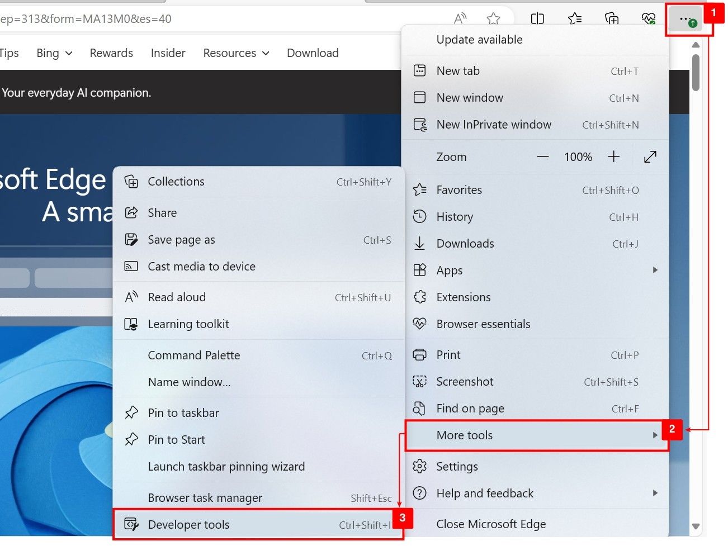
Task: Open Browser essentials heart toolbar icon
Action: point(649,19)
